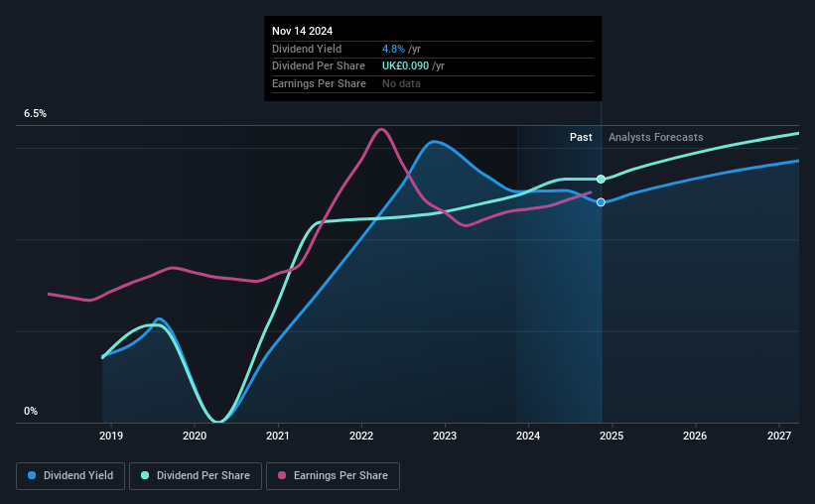
Task: Click the tooltip's 'Dividend Per Share' row label
Action: coord(318,66)
